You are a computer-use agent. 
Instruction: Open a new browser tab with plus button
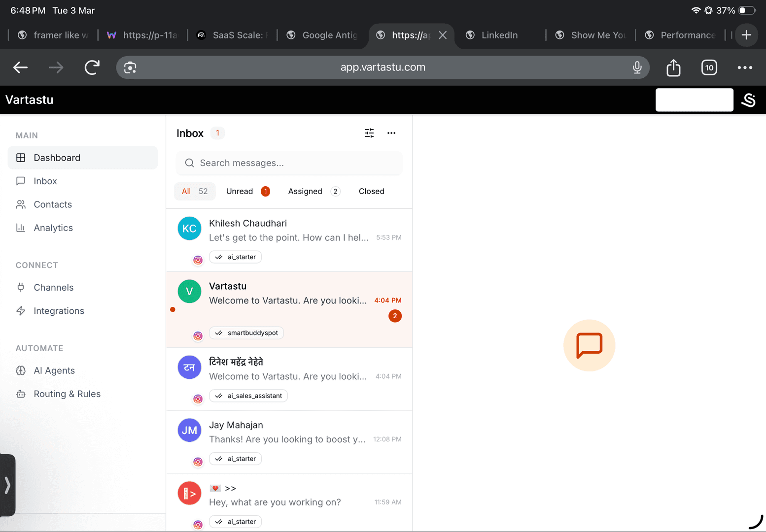pos(746,35)
